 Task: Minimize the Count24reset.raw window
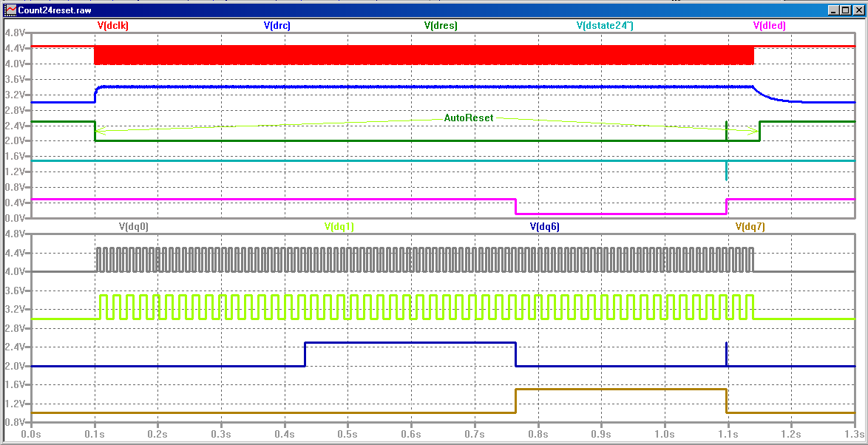(834, 10)
